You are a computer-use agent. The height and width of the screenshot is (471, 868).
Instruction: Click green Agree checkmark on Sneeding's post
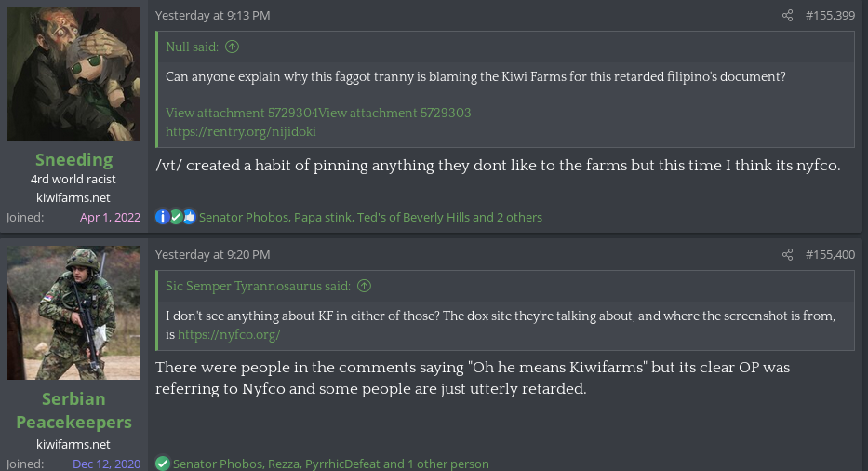176,217
